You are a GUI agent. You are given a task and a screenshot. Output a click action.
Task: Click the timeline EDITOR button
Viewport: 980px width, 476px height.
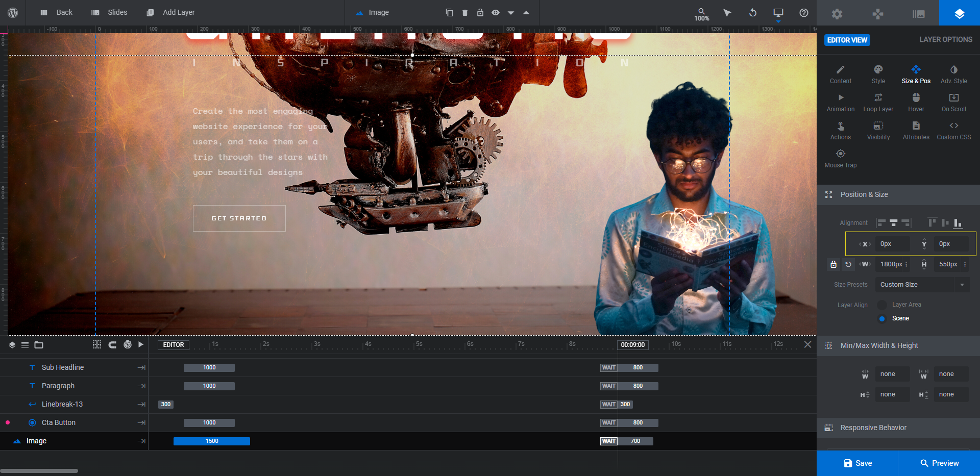174,345
